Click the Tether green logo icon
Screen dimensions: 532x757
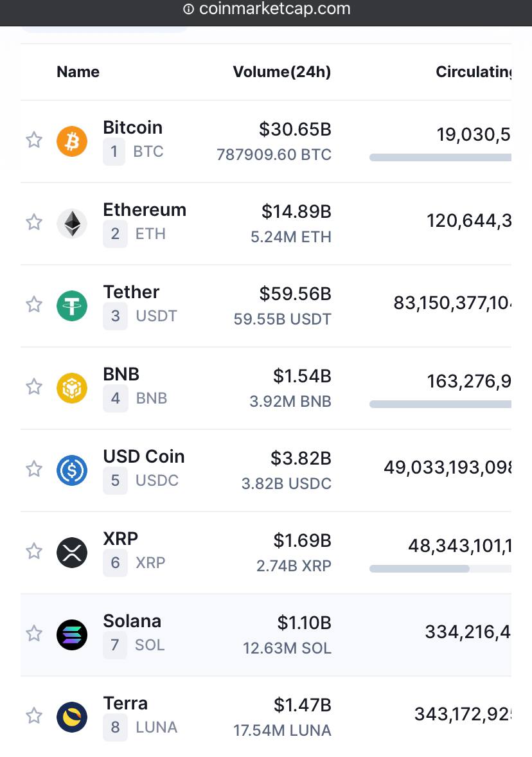[x=72, y=306]
